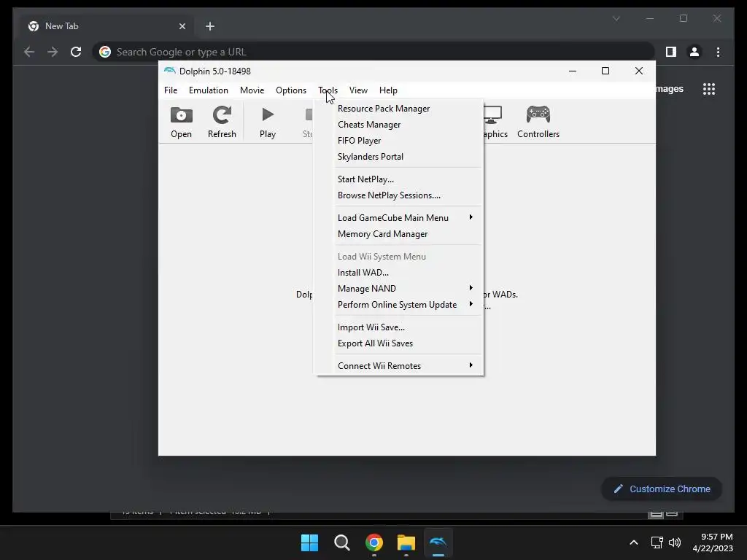The width and height of the screenshot is (747, 560).
Task: Close the open Tools menu
Action: [328, 90]
